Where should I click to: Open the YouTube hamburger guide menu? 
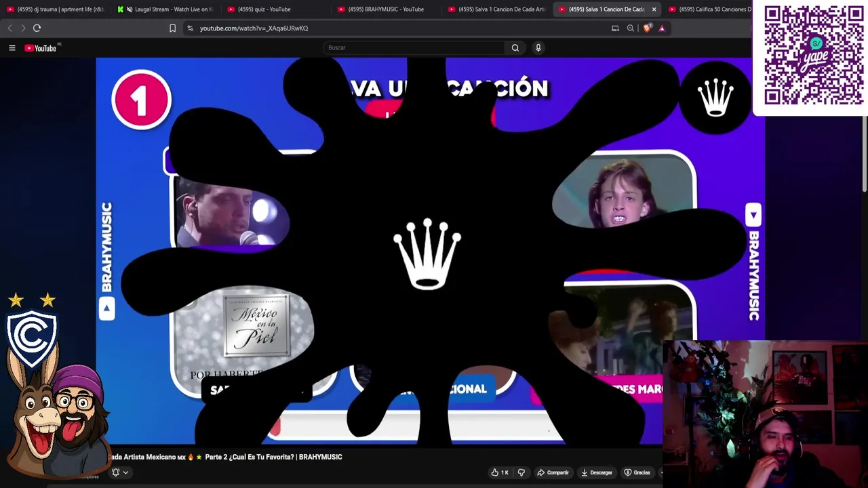tap(12, 47)
